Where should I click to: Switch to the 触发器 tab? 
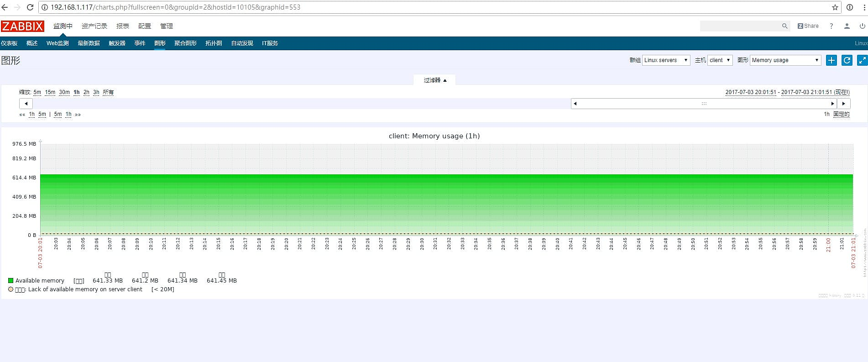click(117, 43)
